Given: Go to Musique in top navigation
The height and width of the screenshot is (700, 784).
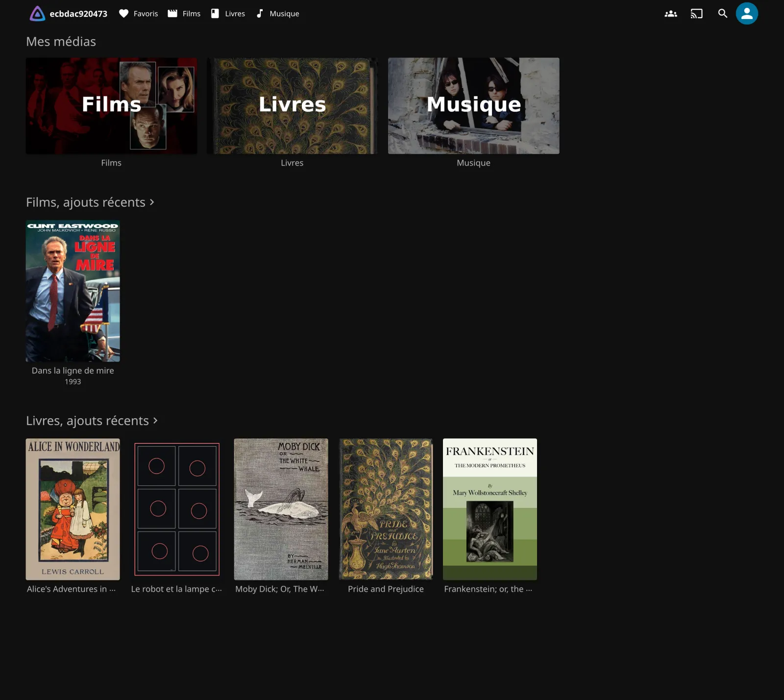Looking at the screenshot, I should tap(284, 14).
